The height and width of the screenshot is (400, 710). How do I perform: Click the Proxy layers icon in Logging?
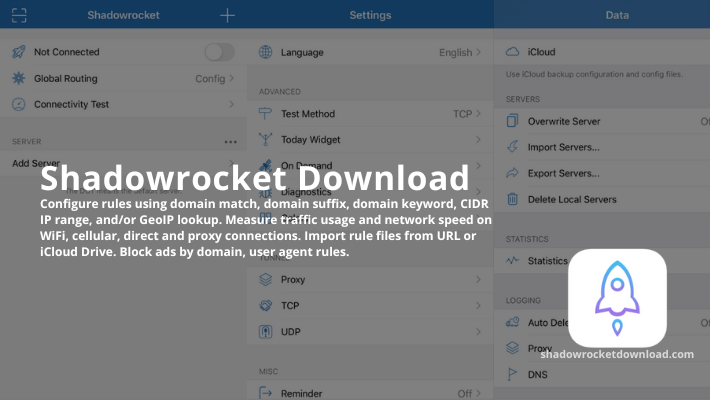(512, 348)
